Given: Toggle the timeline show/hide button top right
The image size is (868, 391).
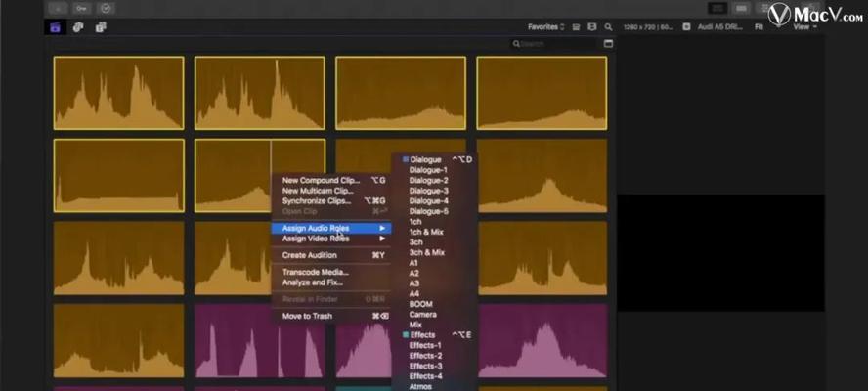Looking at the screenshot, I should 741,8.
